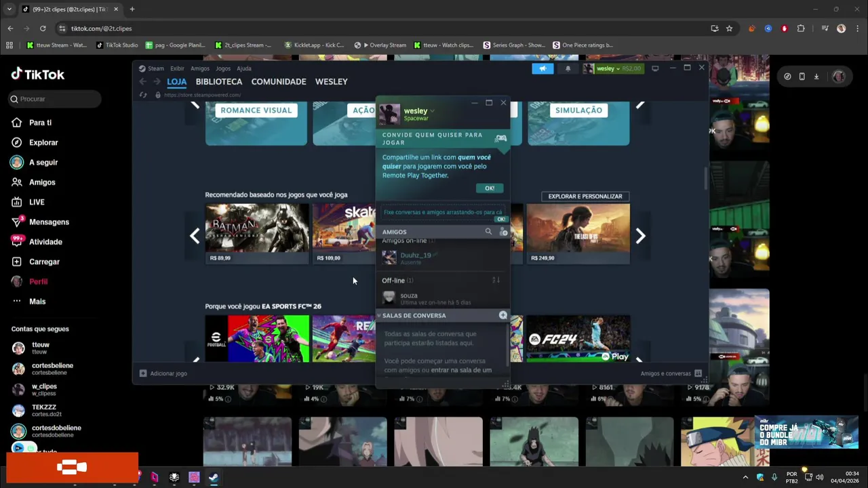Click the Chrome address bar
This screenshot has height=488, width=868.
(380, 28)
